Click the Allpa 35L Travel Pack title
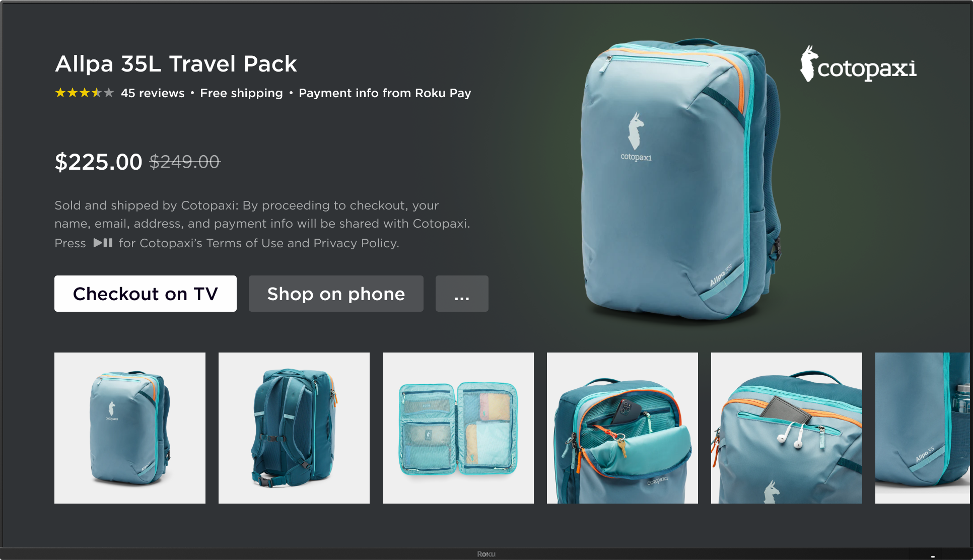This screenshot has width=973, height=560. pyautogui.click(x=176, y=64)
